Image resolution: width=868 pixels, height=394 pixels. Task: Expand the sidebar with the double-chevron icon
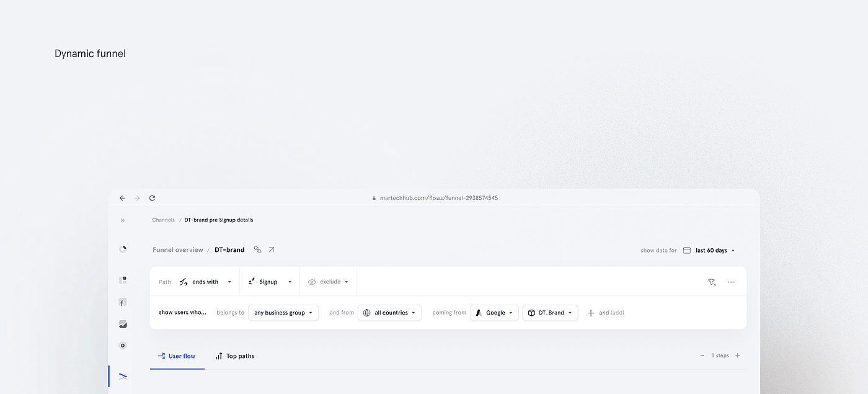pos(123,220)
